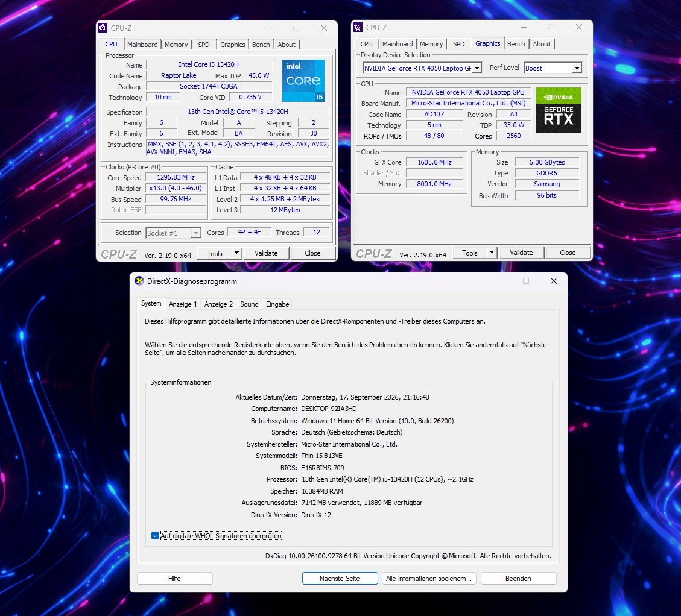Image resolution: width=681 pixels, height=616 pixels.
Task: Select Graphics tab in right CPU-Z window
Action: point(488,43)
